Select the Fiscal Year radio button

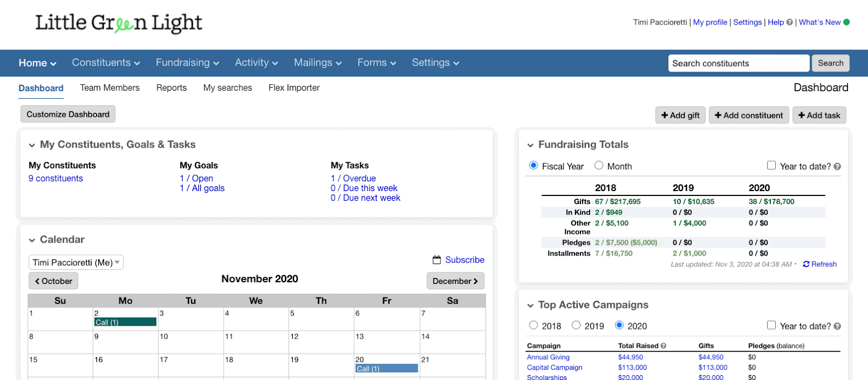533,166
